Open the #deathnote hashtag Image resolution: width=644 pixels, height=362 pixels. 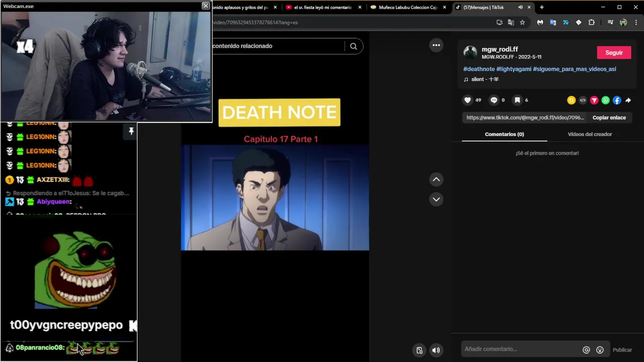click(479, 69)
